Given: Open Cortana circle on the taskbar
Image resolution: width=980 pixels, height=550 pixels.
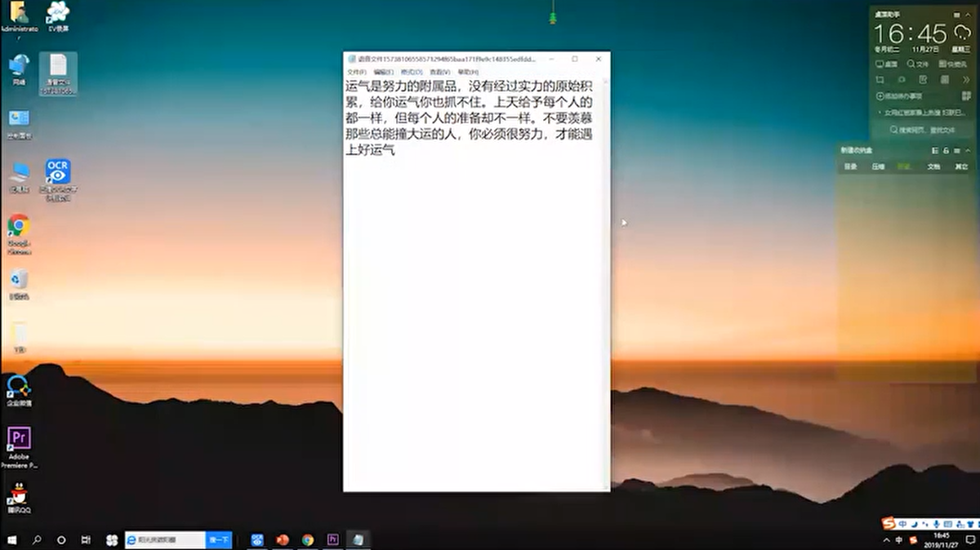Looking at the screenshot, I should pyautogui.click(x=61, y=540).
